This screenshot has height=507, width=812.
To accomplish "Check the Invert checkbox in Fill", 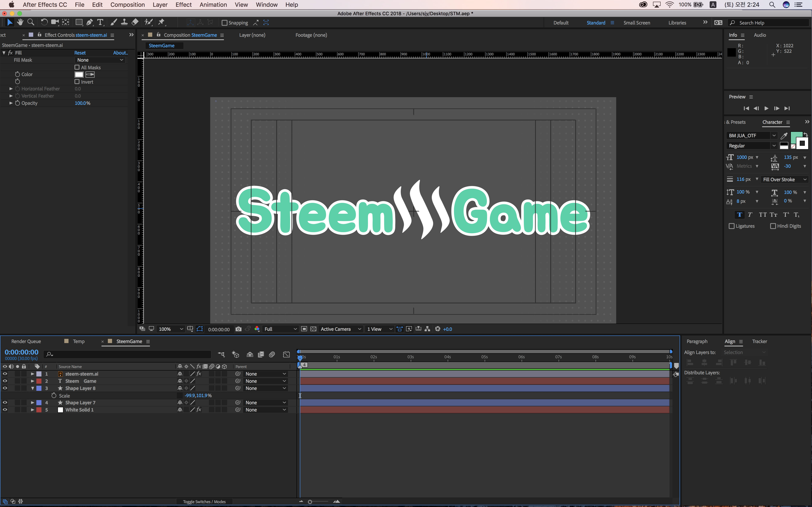I will pyautogui.click(x=77, y=82).
